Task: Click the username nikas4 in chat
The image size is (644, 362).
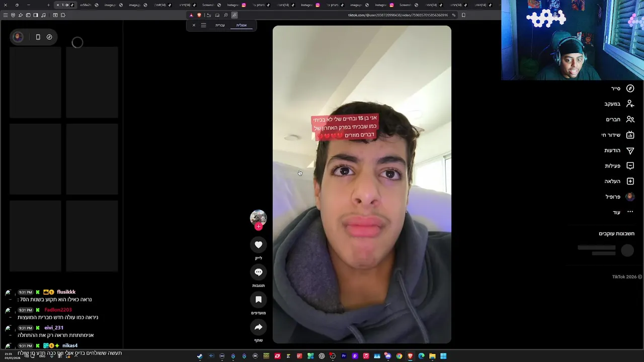Action: coord(70,346)
